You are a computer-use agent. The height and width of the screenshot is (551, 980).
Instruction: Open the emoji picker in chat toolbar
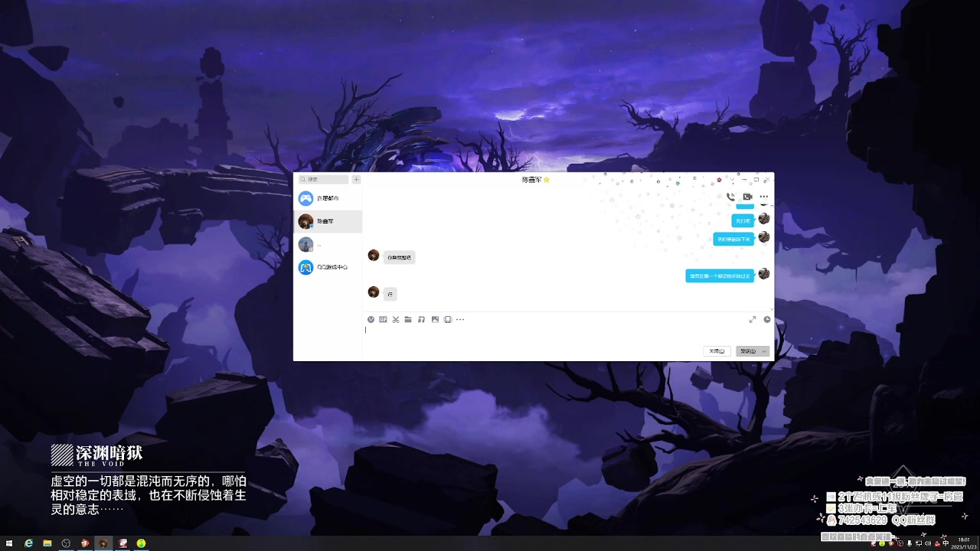click(371, 319)
